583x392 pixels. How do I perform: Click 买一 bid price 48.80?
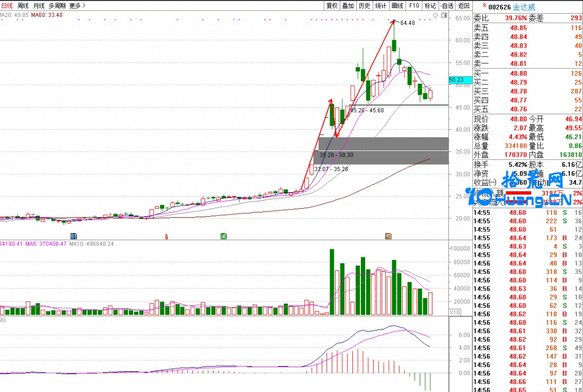click(x=518, y=74)
